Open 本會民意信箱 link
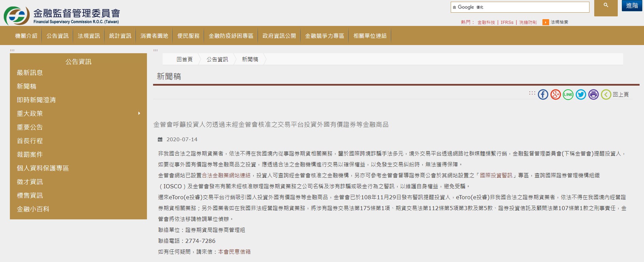 (234, 252)
